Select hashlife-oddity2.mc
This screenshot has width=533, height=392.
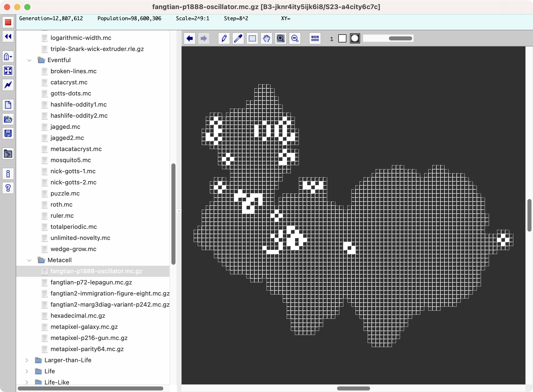(x=79, y=116)
